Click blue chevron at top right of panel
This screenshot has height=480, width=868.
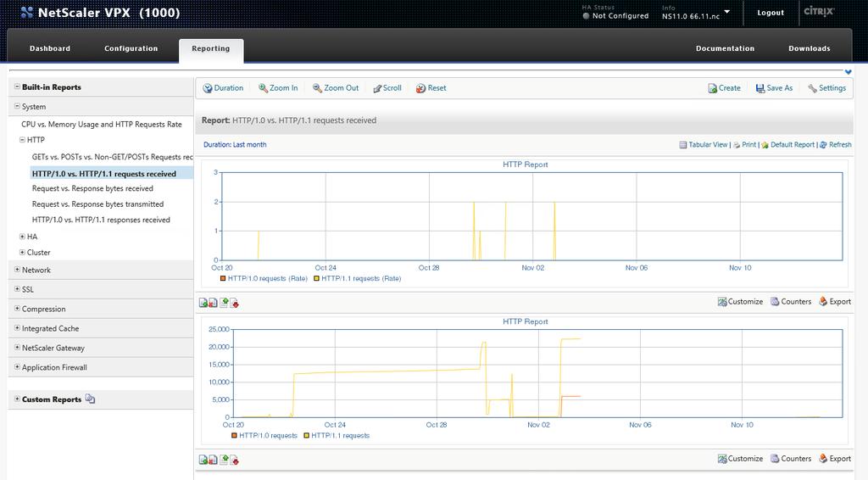coord(848,72)
